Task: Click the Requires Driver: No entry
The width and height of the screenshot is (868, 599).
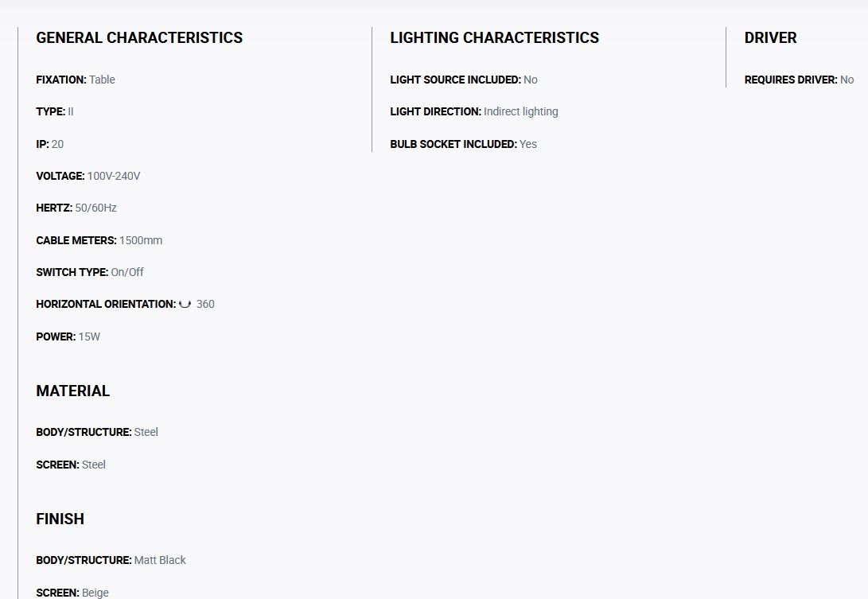Action: pyautogui.click(x=799, y=80)
